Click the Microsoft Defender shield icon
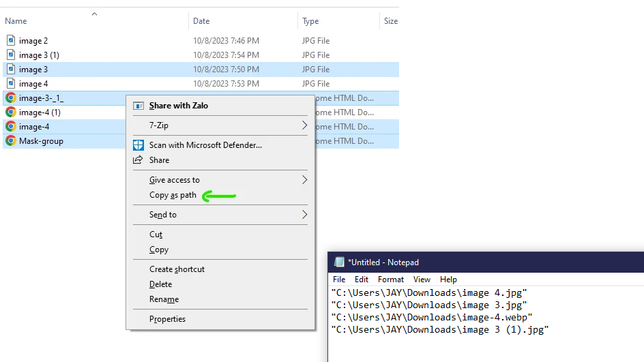 pyautogui.click(x=138, y=145)
